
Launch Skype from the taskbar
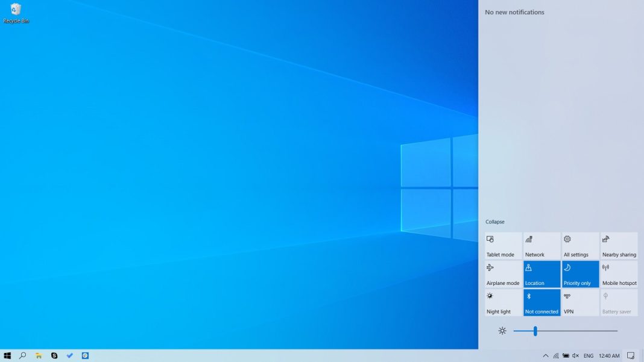(x=54, y=355)
